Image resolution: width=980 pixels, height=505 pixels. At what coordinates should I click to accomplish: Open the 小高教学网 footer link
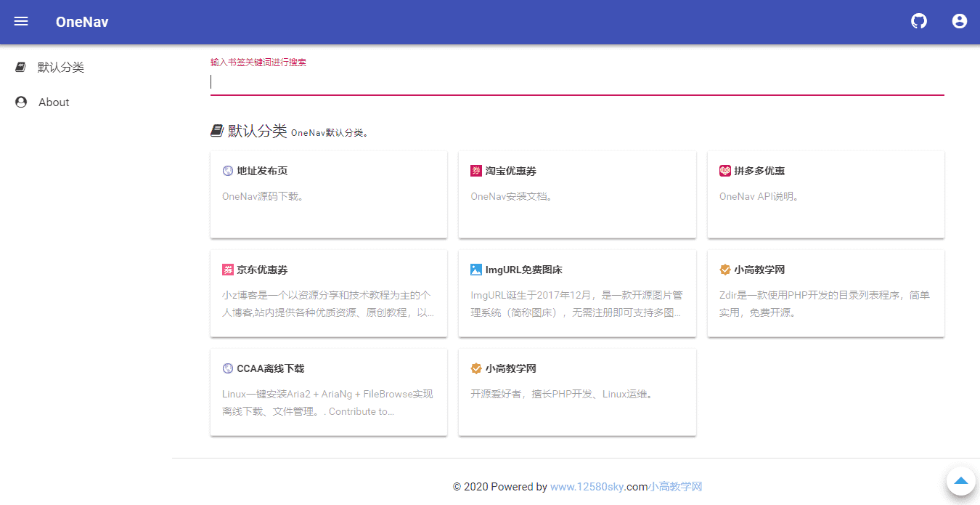(x=675, y=487)
